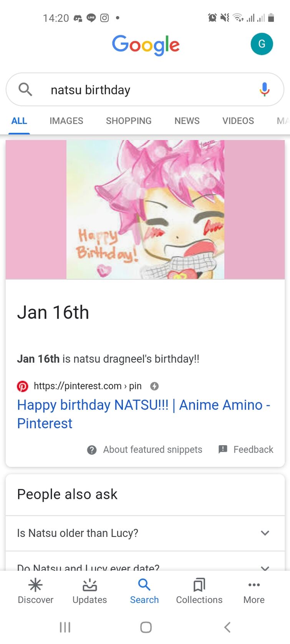Tap the AMP lightning bolt icon
This screenshot has height=644, width=290.
(154, 386)
